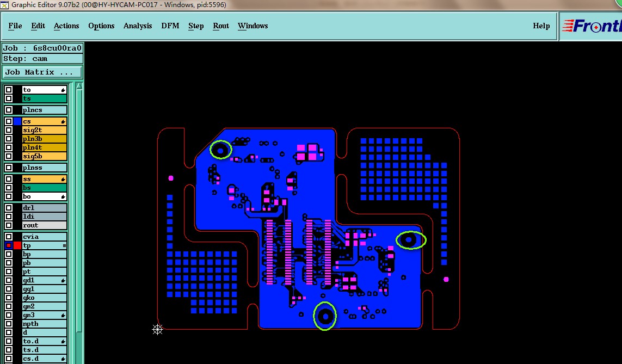Uncheck the active 'tp' layer checkbox

pyautogui.click(x=9, y=246)
